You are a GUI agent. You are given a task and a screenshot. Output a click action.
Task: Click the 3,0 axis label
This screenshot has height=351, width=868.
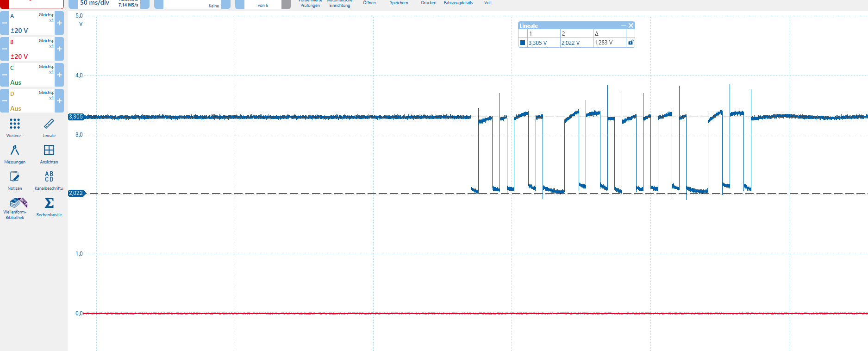(79, 135)
